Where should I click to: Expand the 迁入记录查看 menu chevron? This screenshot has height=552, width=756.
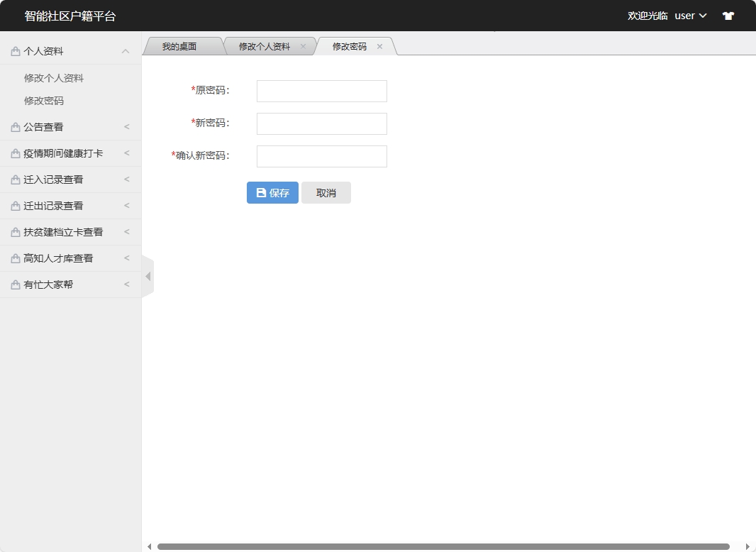pyautogui.click(x=127, y=180)
